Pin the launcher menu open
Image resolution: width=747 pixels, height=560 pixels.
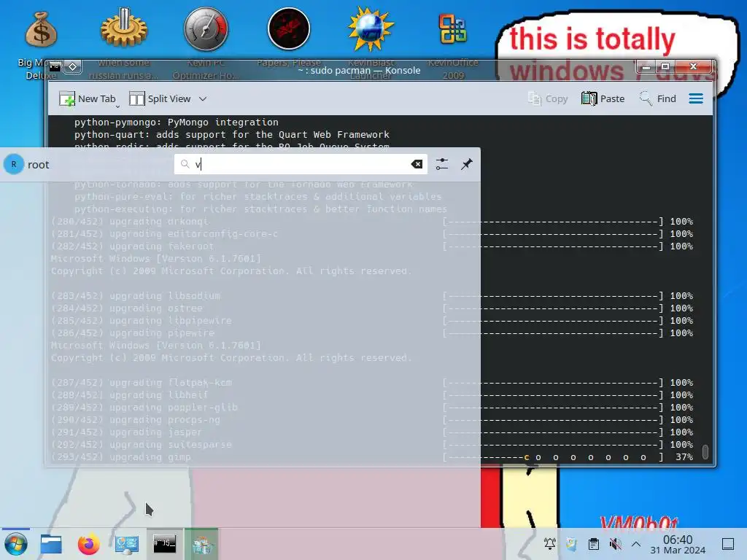coord(467,164)
